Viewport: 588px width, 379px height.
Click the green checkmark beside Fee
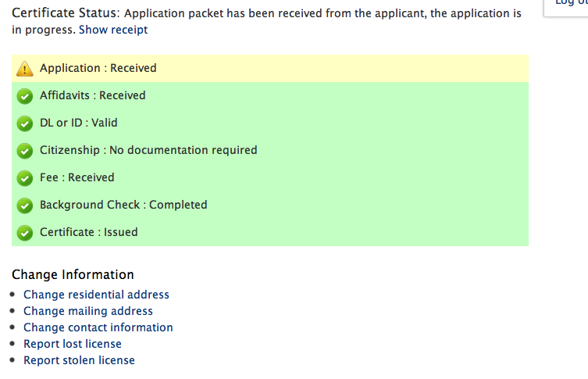(25, 178)
